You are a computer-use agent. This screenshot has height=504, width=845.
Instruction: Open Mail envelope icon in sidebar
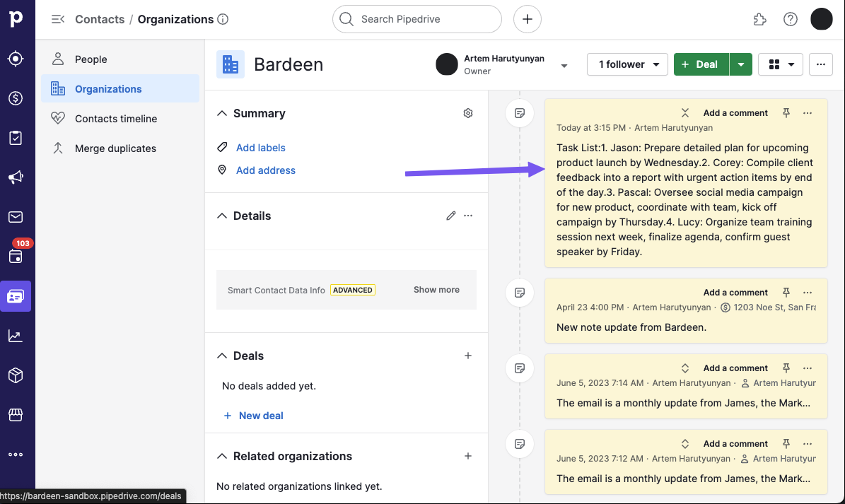point(16,217)
